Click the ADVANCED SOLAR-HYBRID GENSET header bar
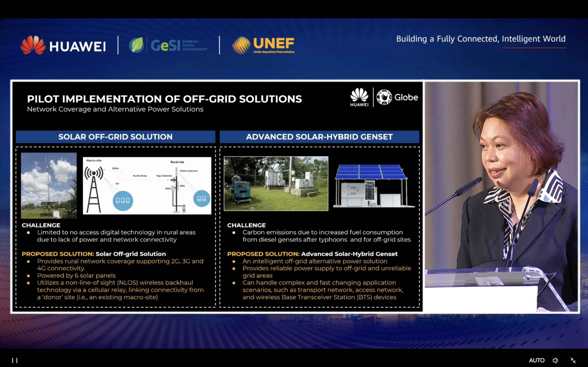Viewport: 588px width, 367px height. 319,137
